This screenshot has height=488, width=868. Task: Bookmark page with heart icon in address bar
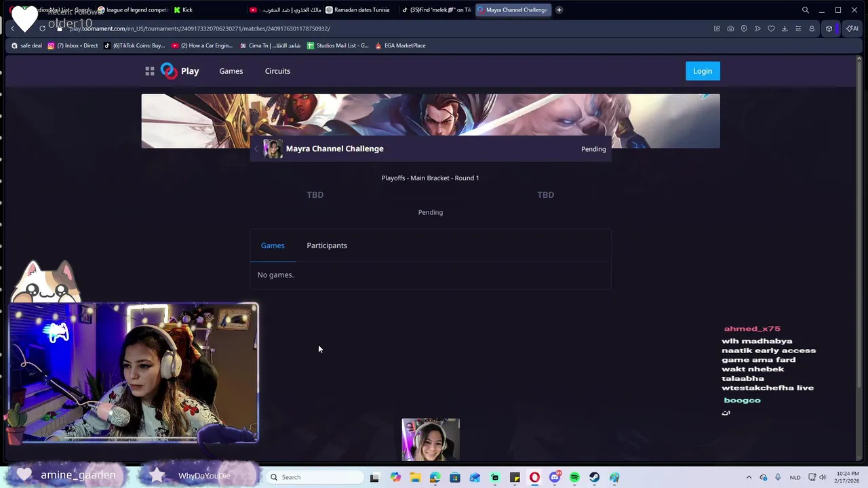click(x=771, y=28)
